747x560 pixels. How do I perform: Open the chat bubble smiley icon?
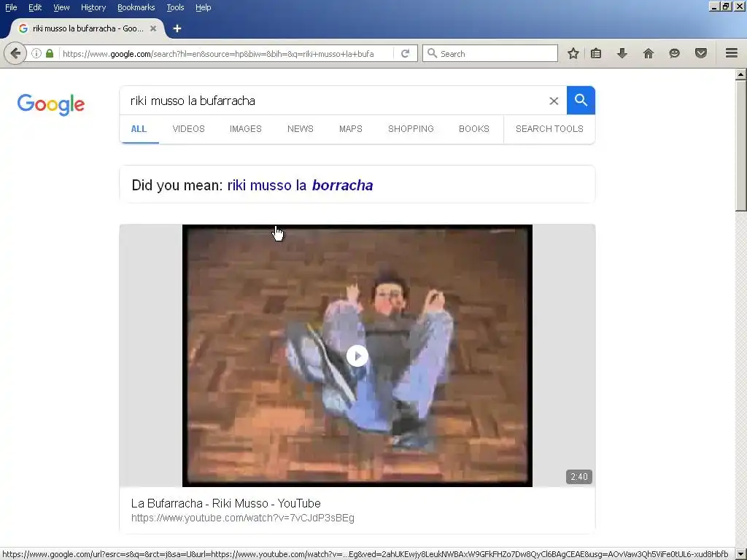pos(674,53)
